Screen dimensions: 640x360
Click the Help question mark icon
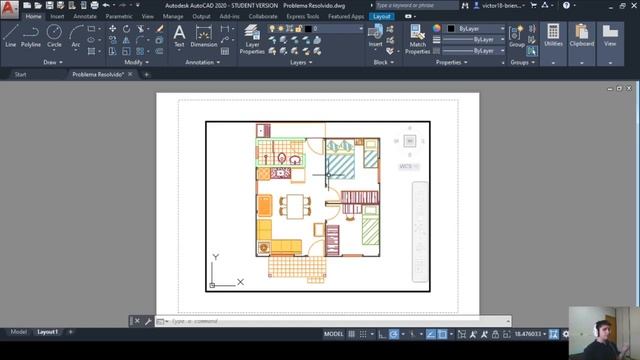click(566, 5)
